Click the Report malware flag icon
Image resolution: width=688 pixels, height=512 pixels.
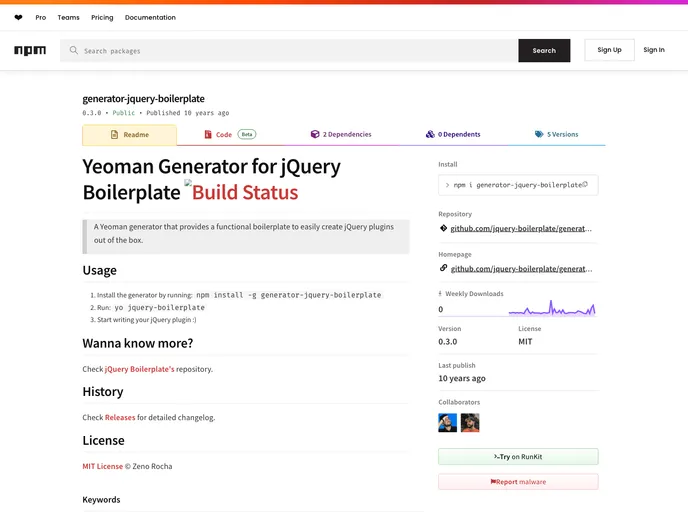493,482
